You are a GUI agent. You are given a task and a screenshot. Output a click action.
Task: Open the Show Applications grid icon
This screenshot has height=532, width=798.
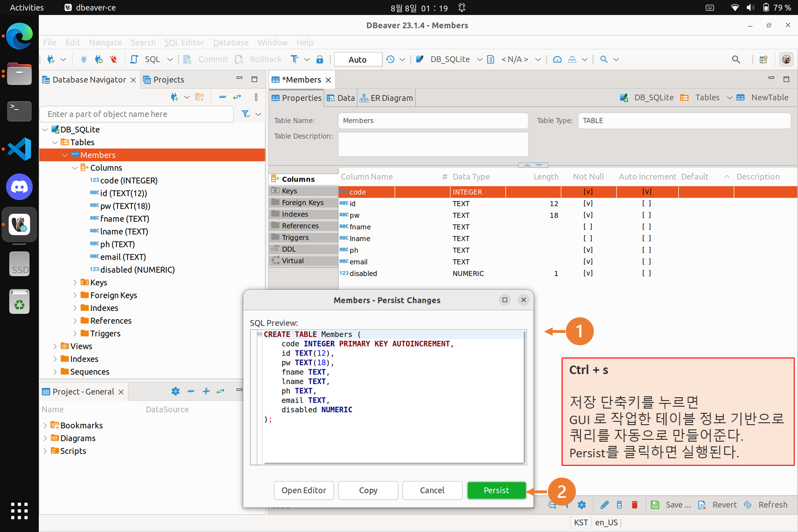[x=19, y=511]
